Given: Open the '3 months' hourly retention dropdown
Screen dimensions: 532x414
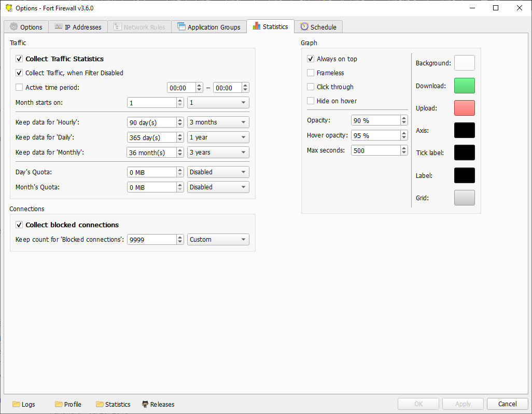Looking at the screenshot, I should [x=218, y=122].
